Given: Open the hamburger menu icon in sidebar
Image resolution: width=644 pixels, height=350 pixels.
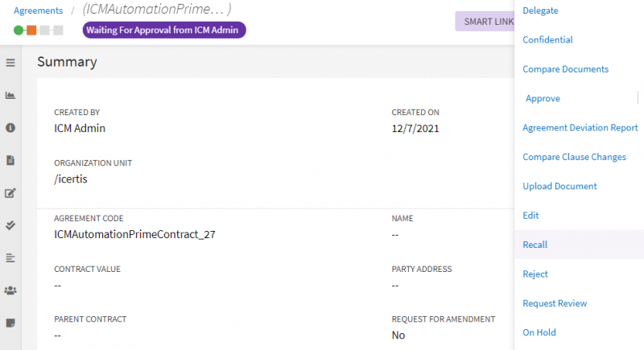Looking at the screenshot, I should pyautogui.click(x=10, y=63).
